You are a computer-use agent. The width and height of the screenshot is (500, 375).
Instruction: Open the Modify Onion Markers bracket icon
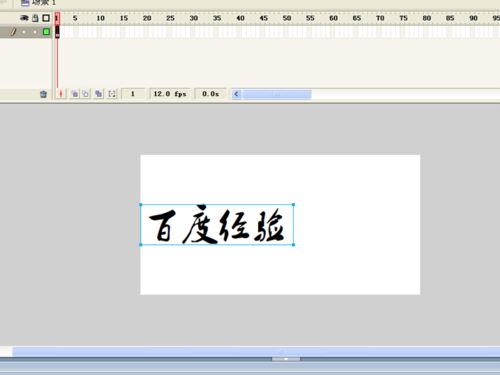coord(112,94)
